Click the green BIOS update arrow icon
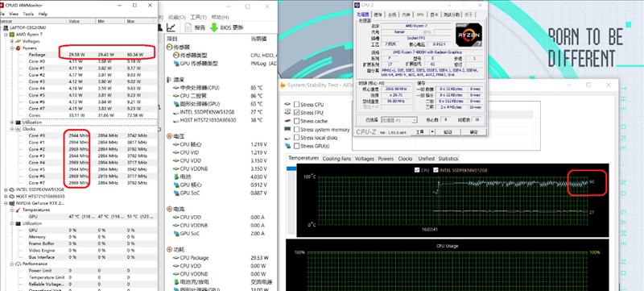 (x=214, y=27)
